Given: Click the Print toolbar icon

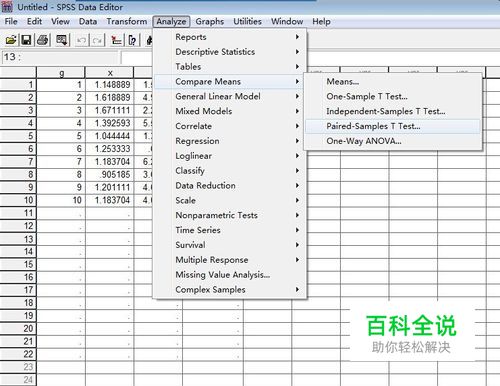Looking at the screenshot, I should [43, 40].
